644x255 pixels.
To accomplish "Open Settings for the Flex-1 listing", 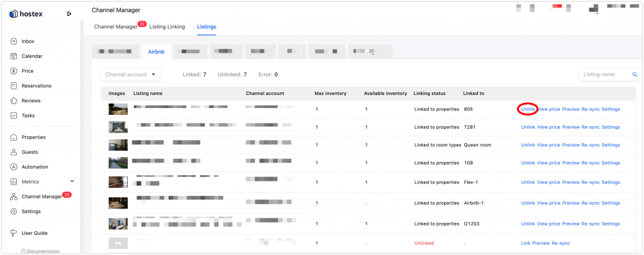I will (611, 182).
